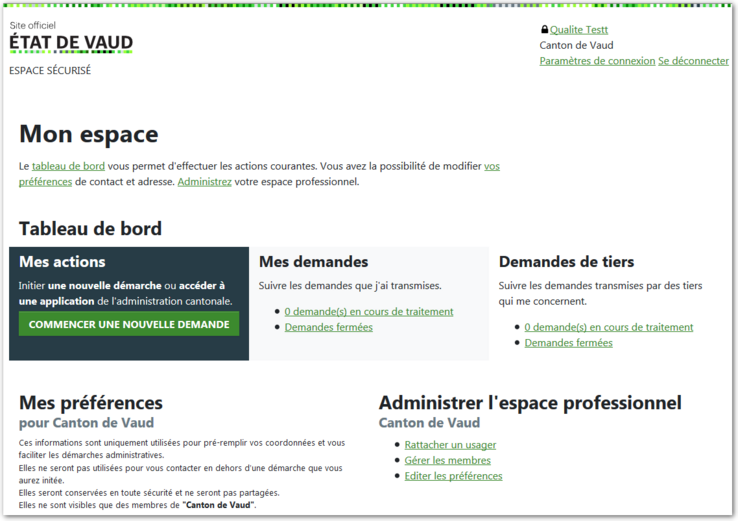Click Editer les préférences
The image size is (738, 521).
tap(453, 476)
